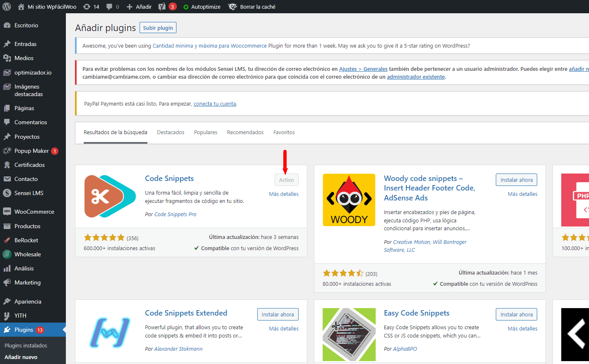This screenshot has width=589, height=364.
Task: Open Análisis bar chart icon
Action: (x=7, y=268)
